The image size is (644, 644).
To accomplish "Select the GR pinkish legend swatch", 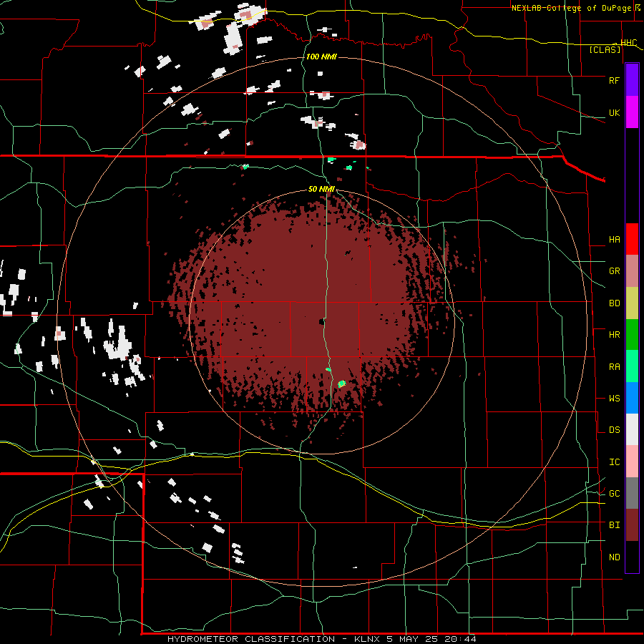I will 632,271.
